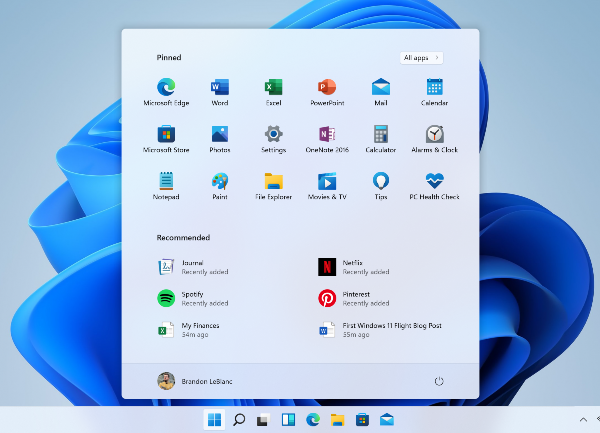
Task: Open File Explorer from pinned apps
Action: (273, 186)
